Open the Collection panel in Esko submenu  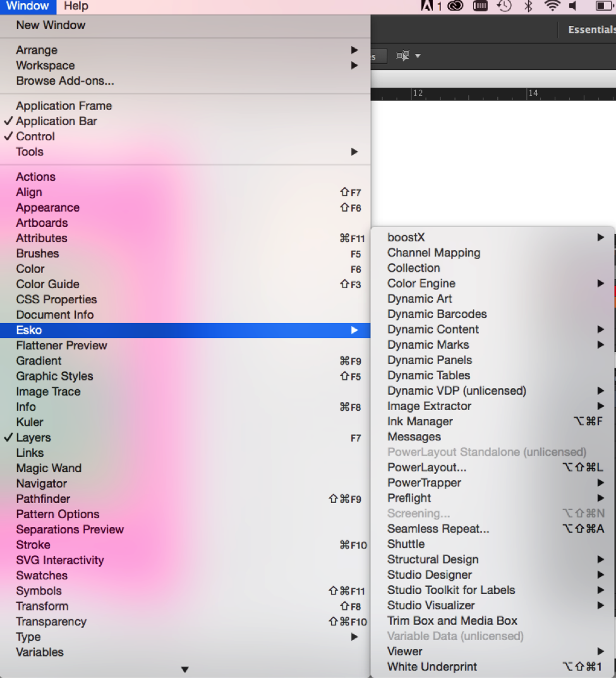tap(493, 268)
